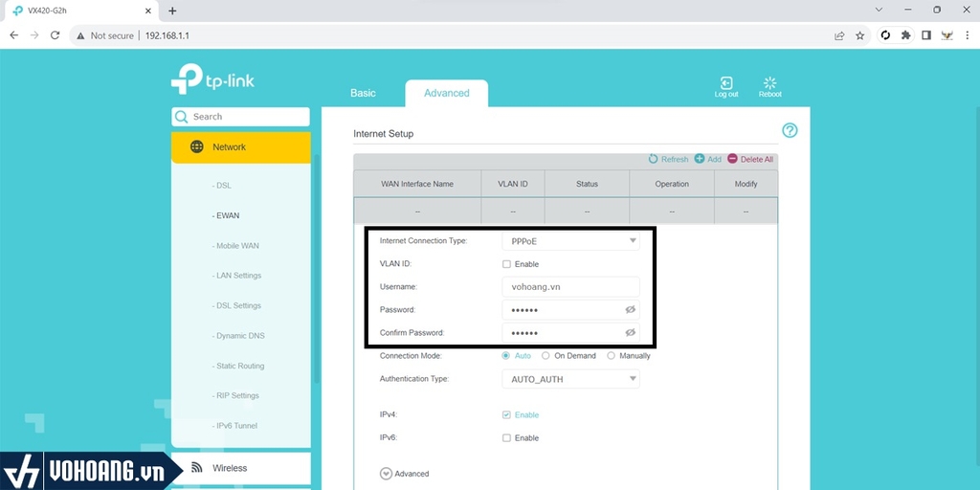980x490 pixels.
Task: Click browser back arrow
Action: coord(13,35)
